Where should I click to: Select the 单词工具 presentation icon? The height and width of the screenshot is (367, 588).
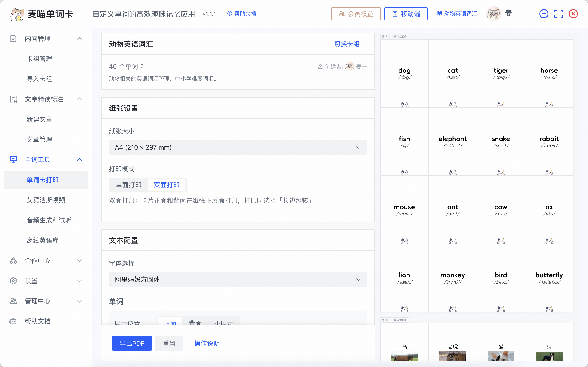tap(13, 159)
